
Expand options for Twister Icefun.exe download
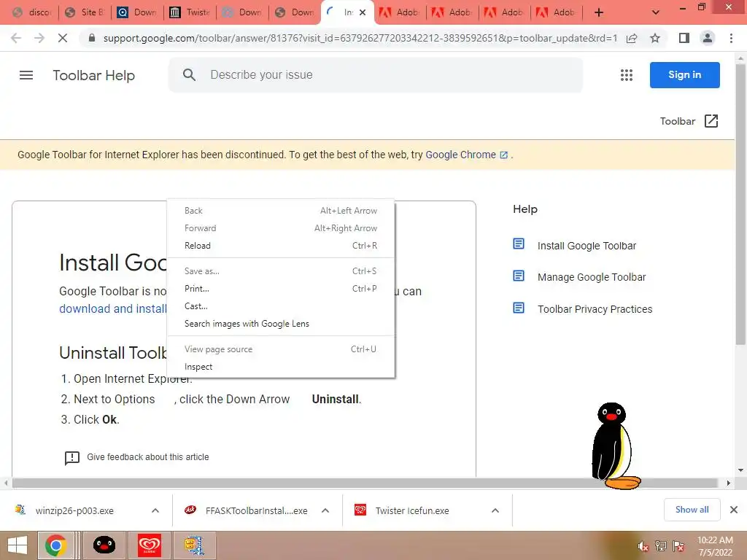click(x=495, y=510)
